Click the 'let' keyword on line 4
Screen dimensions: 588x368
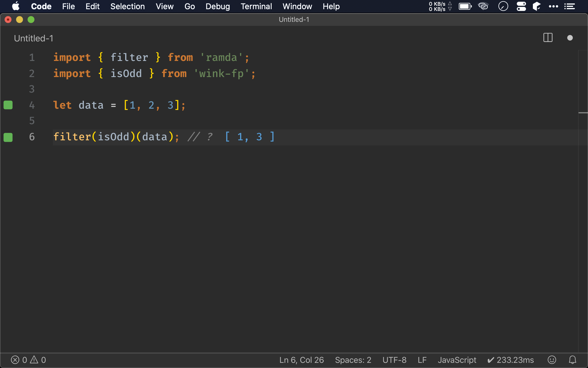(x=63, y=105)
